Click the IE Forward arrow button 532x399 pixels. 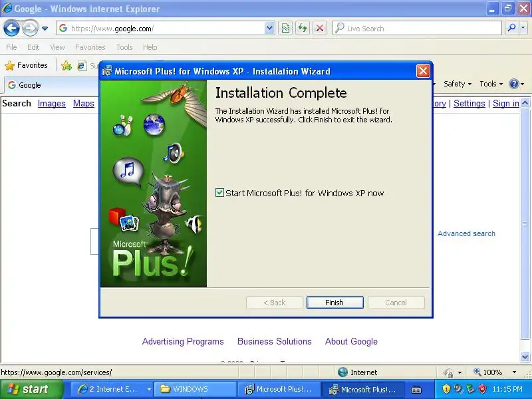pos(30,28)
